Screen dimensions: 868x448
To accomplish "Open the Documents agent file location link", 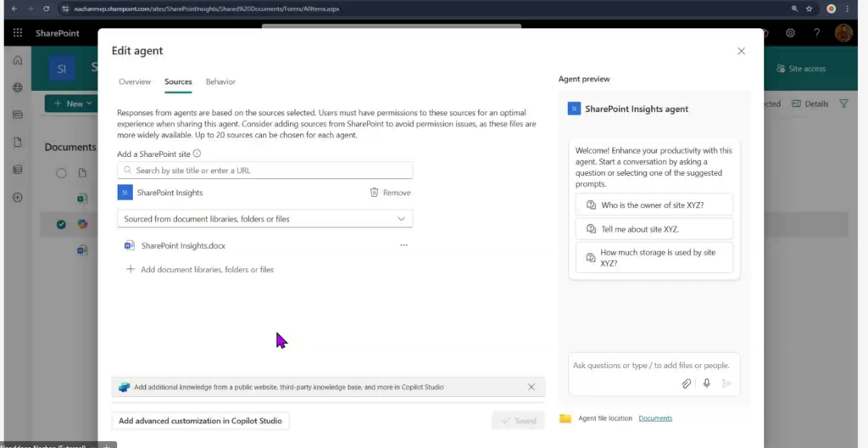I will coord(655,418).
